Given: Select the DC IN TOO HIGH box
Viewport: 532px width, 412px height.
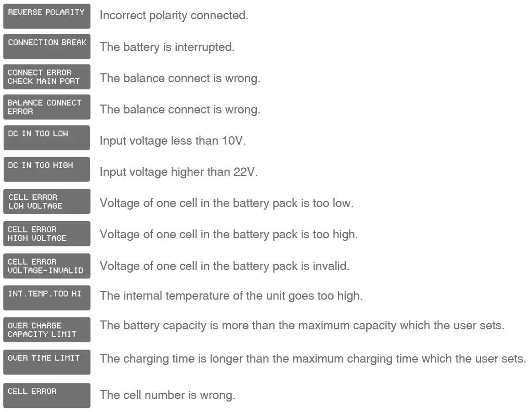Looking at the screenshot, I should coord(46,169).
